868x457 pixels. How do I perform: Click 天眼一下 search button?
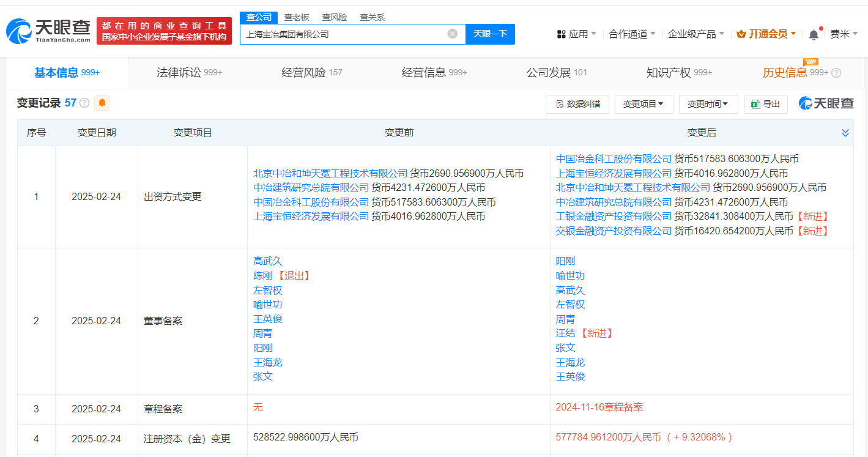pyautogui.click(x=490, y=34)
